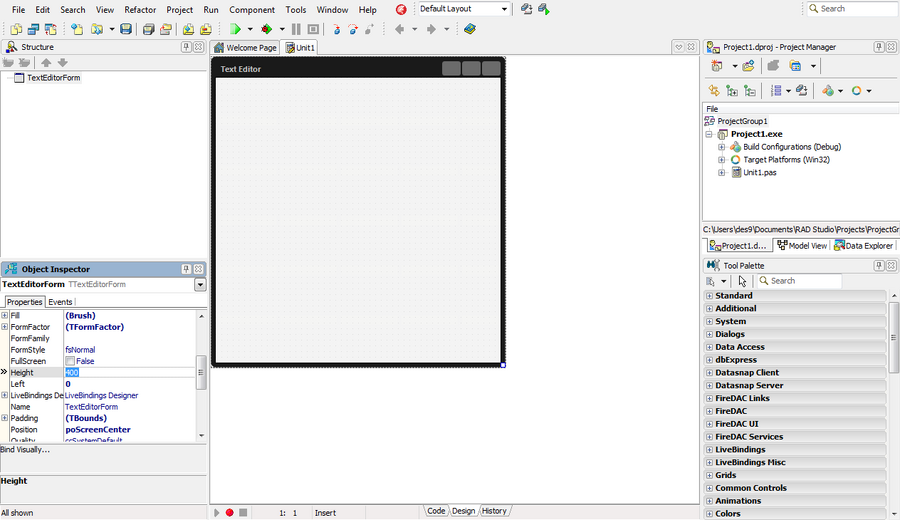
Task: Click the Project Manager View folder icon
Action: [795, 66]
